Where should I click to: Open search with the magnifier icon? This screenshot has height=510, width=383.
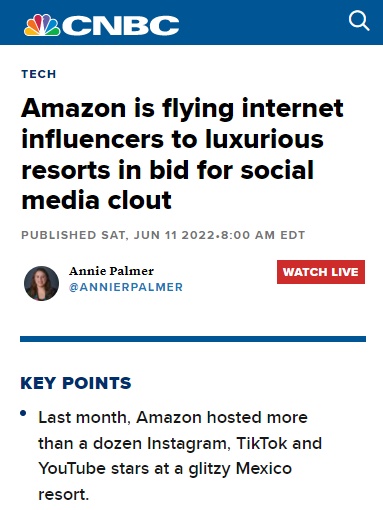coord(359,21)
